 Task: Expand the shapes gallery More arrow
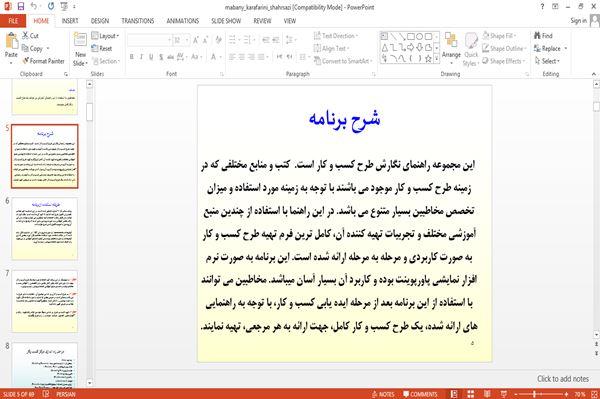click(436, 59)
